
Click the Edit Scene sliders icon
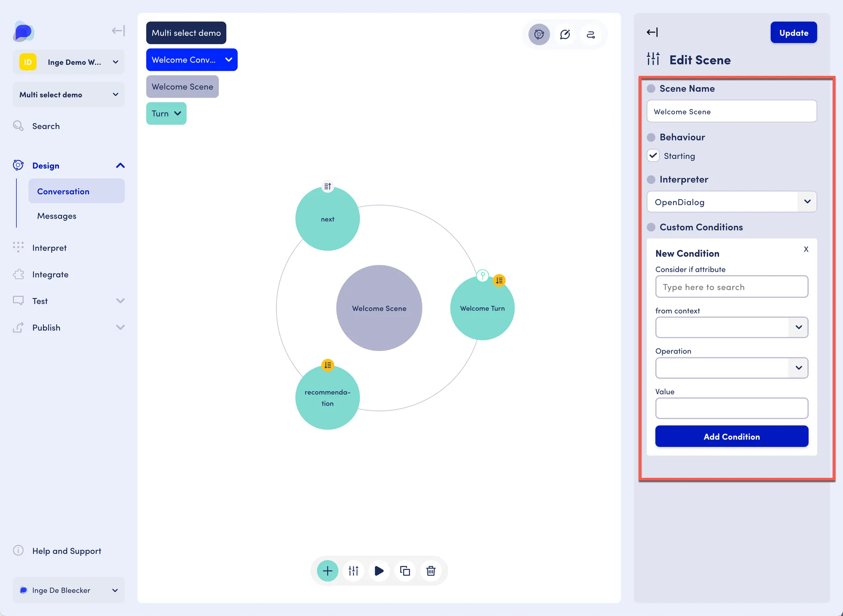click(653, 59)
